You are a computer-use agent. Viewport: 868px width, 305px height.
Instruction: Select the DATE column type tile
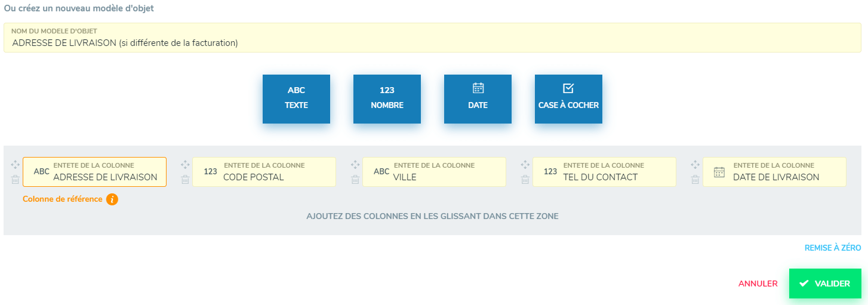478,99
